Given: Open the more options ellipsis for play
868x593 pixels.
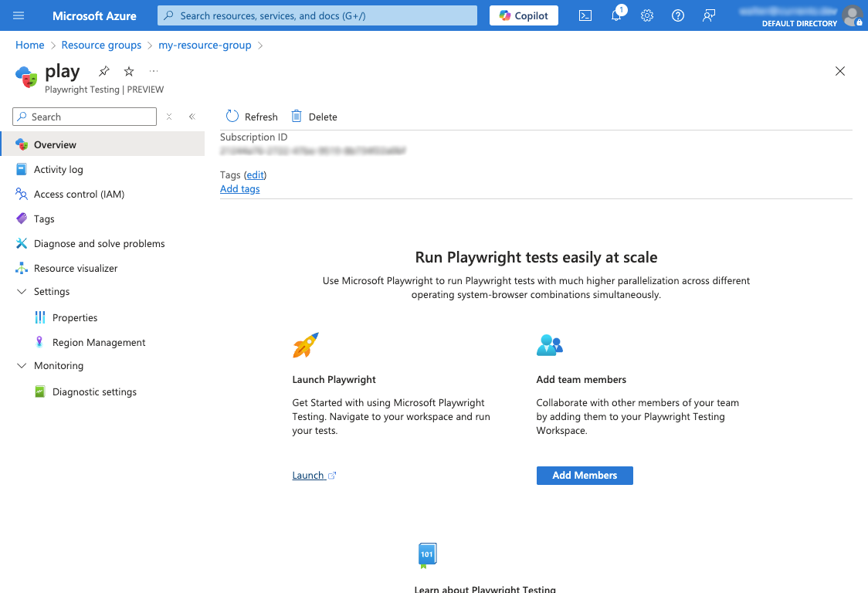Looking at the screenshot, I should 154,71.
